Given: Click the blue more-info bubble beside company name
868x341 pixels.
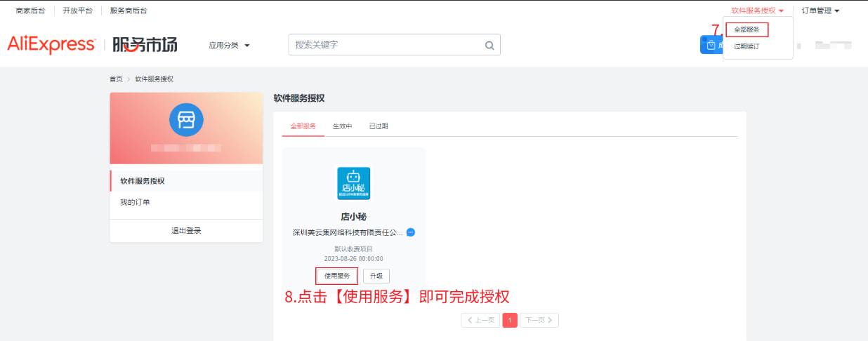Looking at the screenshot, I should [411, 232].
